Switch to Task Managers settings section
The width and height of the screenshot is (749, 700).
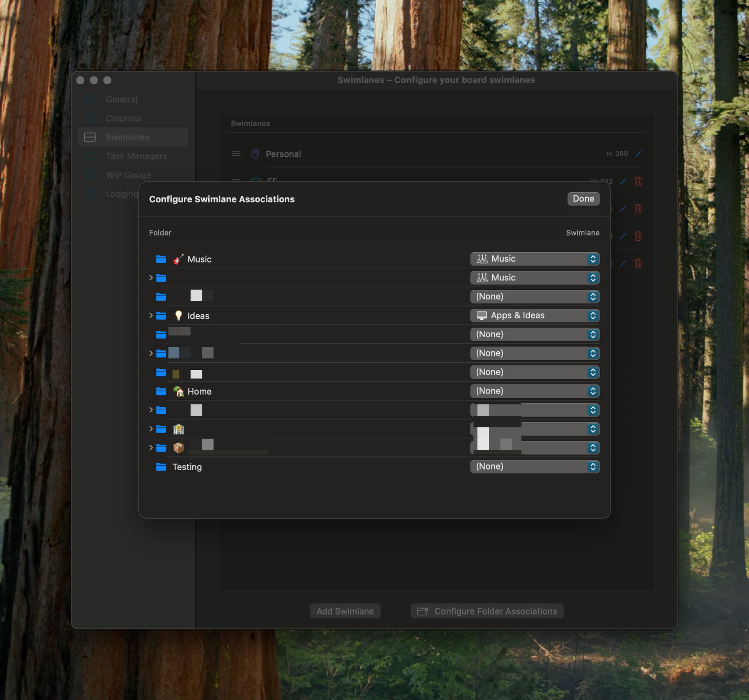(x=136, y=156)
